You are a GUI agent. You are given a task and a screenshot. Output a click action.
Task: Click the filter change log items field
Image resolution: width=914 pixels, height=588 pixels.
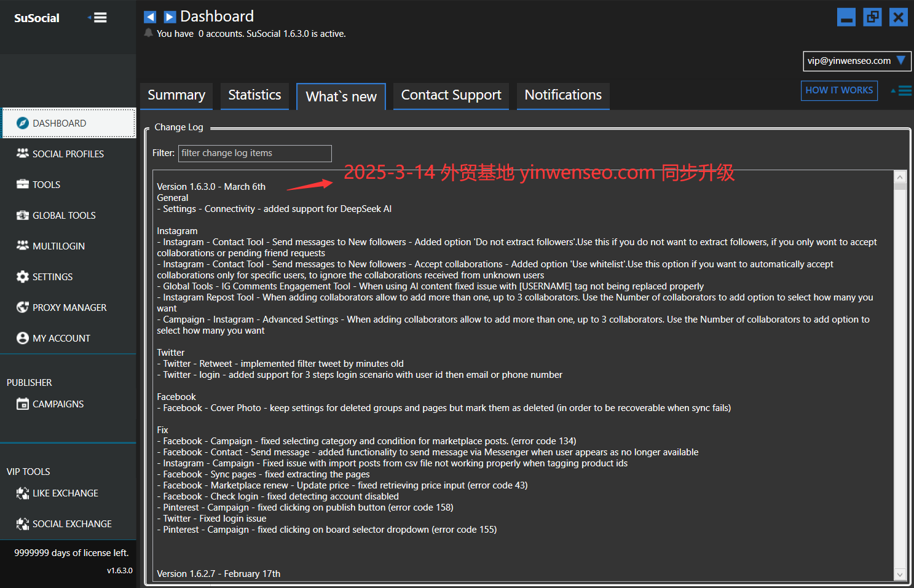point(255,153)
